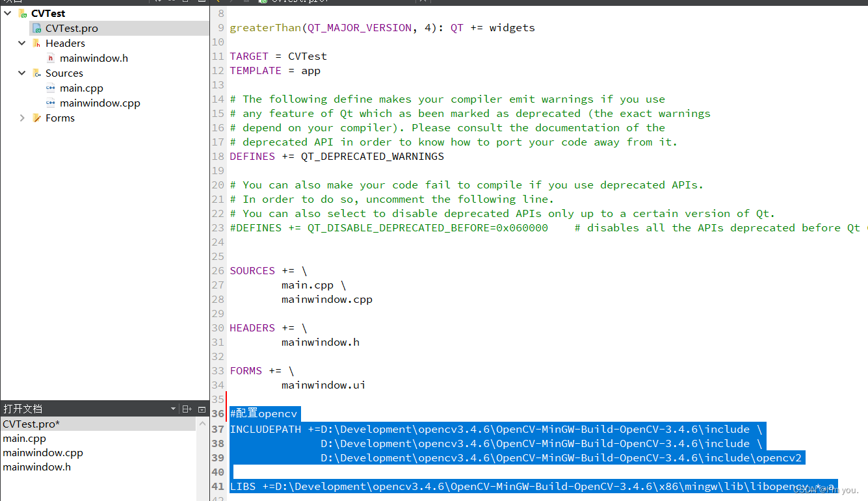This screenshot has width=868, height=501.
Task: Click DEFINES += QT_DEPRECATED_WARNINGS line
Action: [337, 157]
